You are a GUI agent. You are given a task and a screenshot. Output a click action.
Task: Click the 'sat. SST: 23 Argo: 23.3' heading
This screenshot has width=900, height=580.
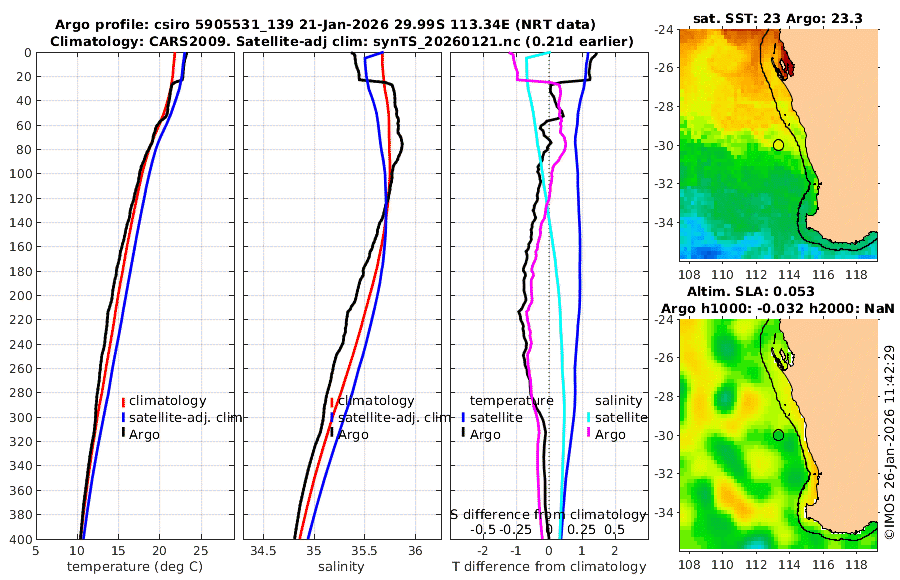pyautogui.click(x=778, y=18)
